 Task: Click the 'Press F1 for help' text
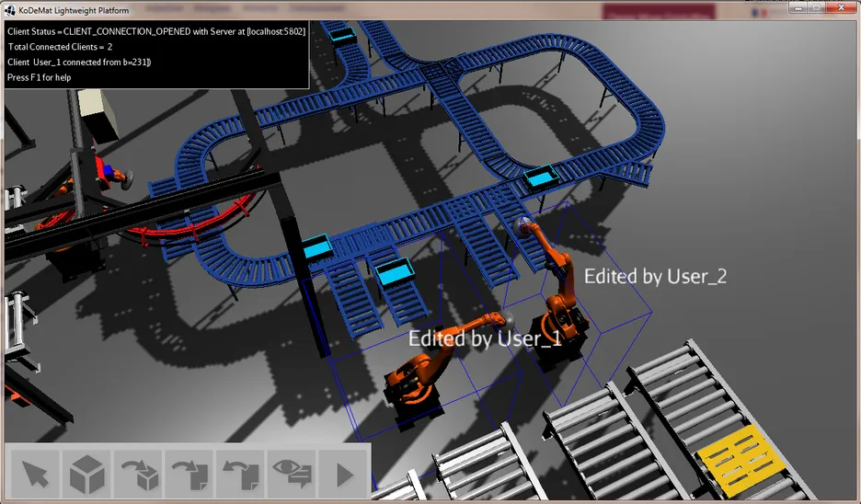coord(40,77)
